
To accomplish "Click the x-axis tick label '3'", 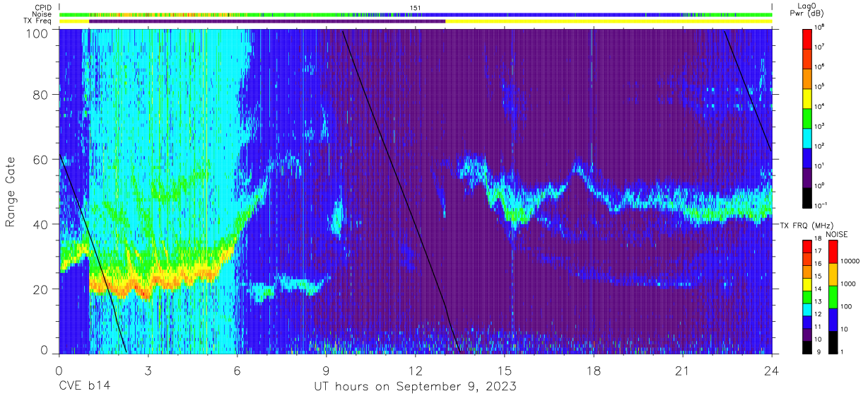I will pyautogui.click(x=148, y=370).
